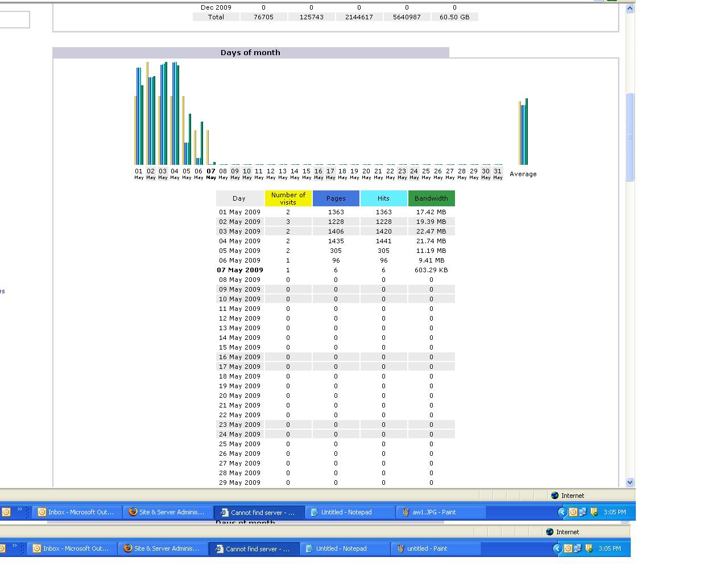Click the '17.42 MB' bandwidth cell
The image size is (728, 582).
click(x=431, y=212)
